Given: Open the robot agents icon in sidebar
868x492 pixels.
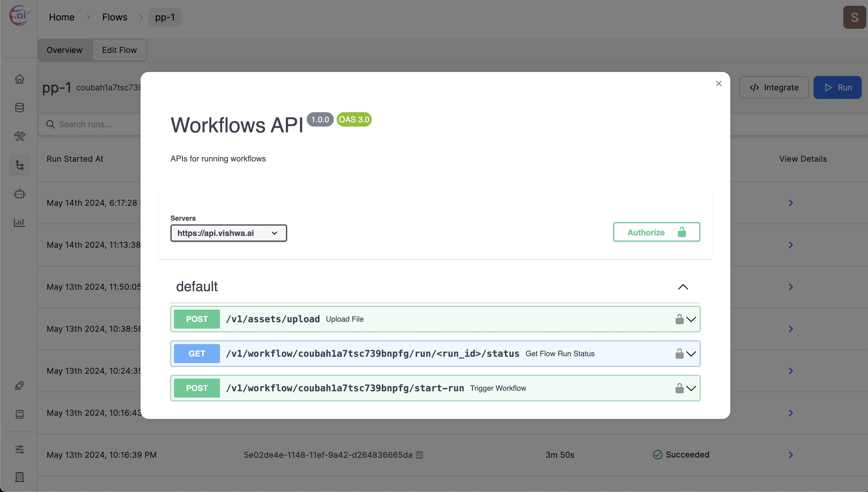Looking at the screenshot, I should [20, 194].
